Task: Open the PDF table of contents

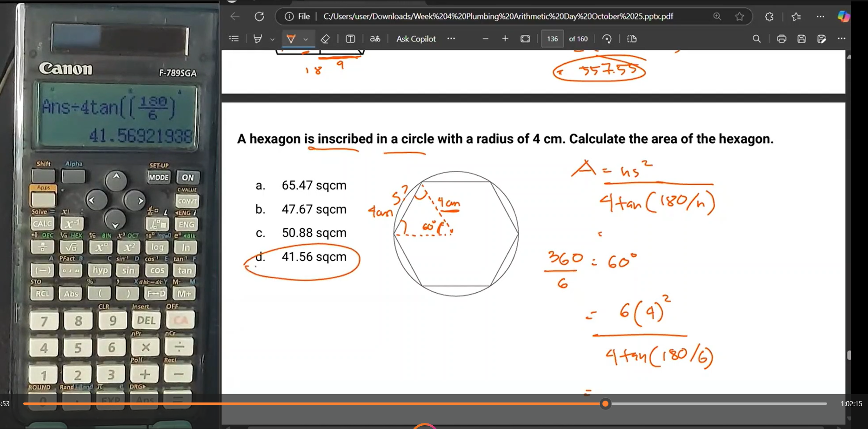Action: click(234, 39)
